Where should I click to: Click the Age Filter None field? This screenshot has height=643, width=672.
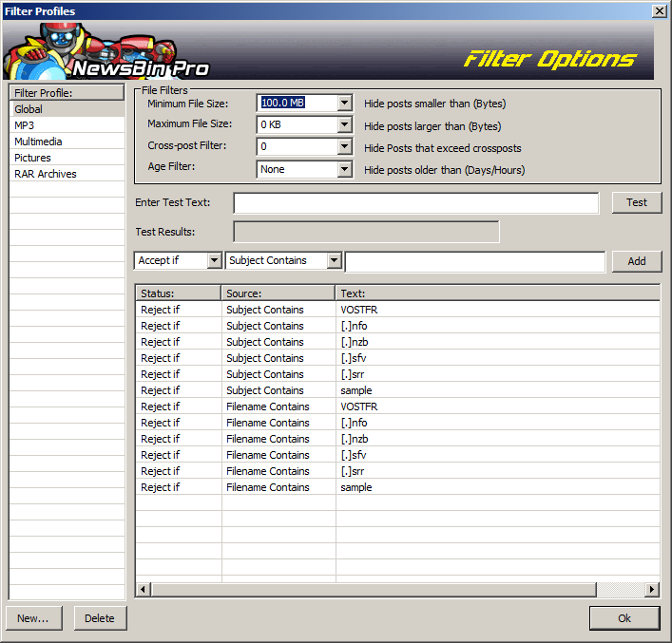[297, 169]
